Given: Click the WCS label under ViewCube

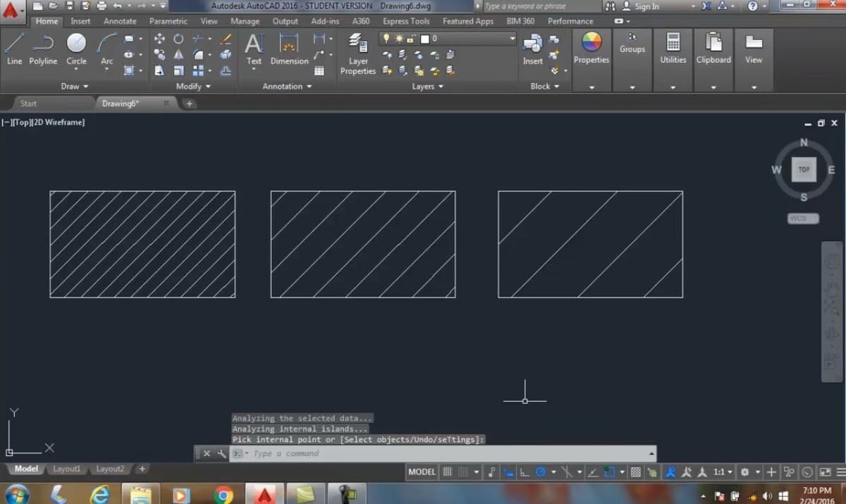Looking at the screenshot, I should pos(803,219).
